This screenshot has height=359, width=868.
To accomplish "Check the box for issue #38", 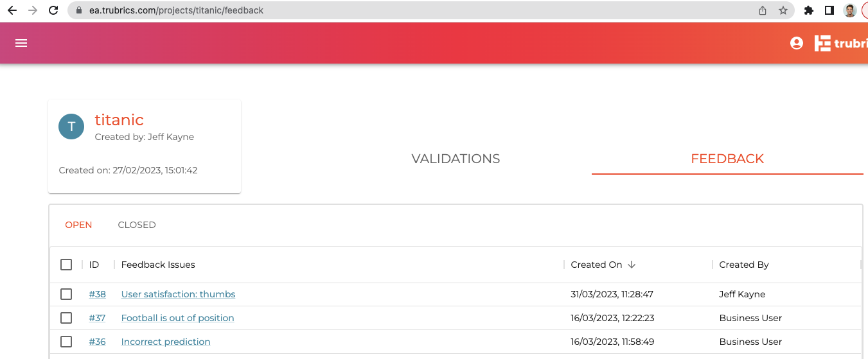I will [66, 294].
